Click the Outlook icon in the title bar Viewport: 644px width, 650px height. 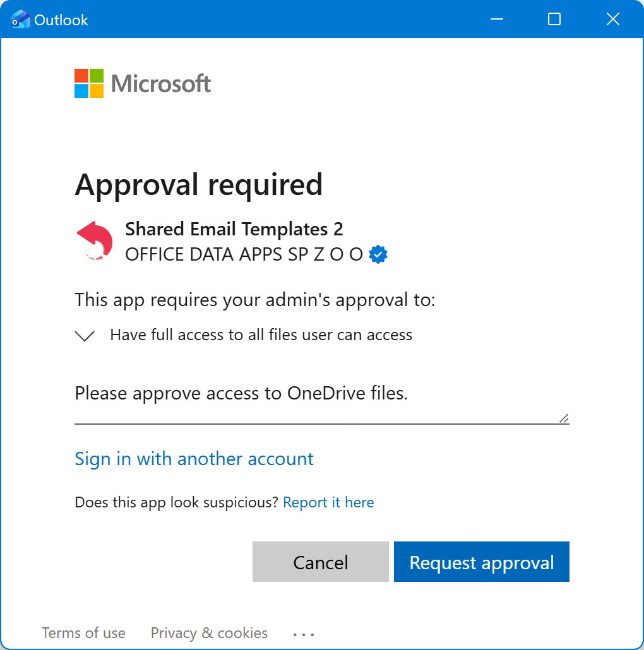click(20, 19)
